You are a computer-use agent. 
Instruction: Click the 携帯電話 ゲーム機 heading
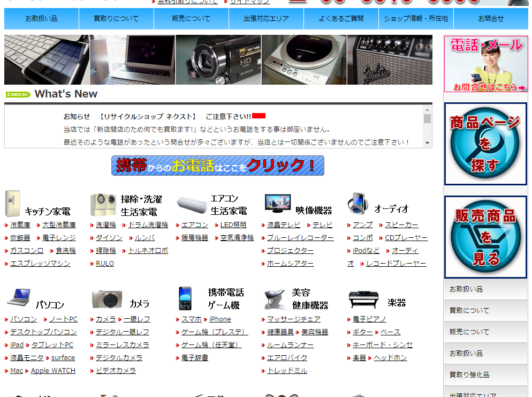tap(226, 298)
